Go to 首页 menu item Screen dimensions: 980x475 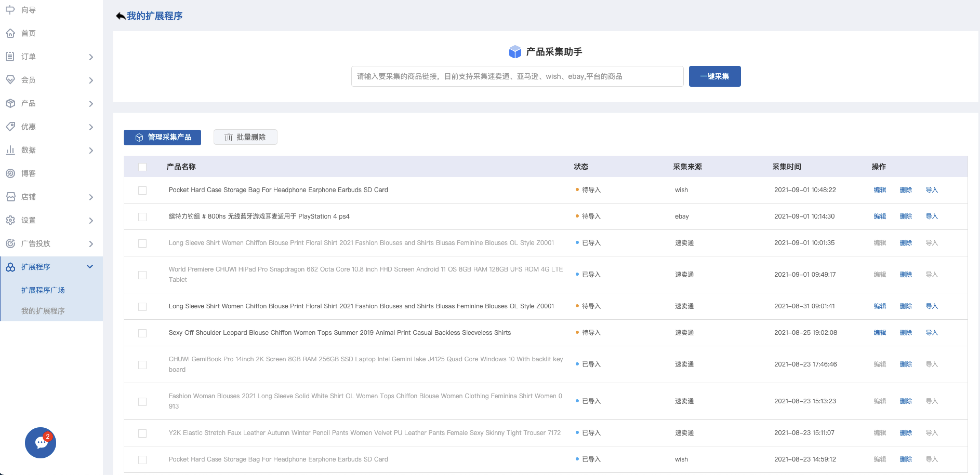click(29, 33)
